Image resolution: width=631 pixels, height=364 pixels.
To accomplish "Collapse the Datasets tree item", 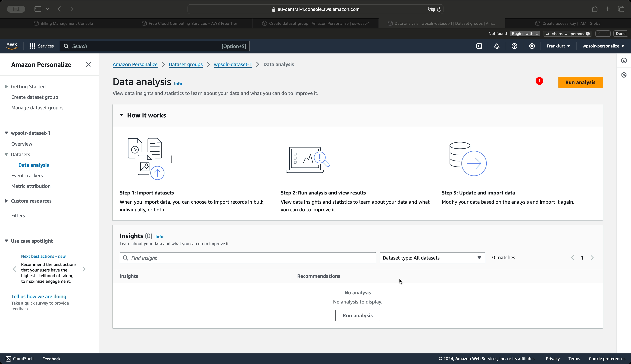I will pyautogui.click(x=6, y=155).
